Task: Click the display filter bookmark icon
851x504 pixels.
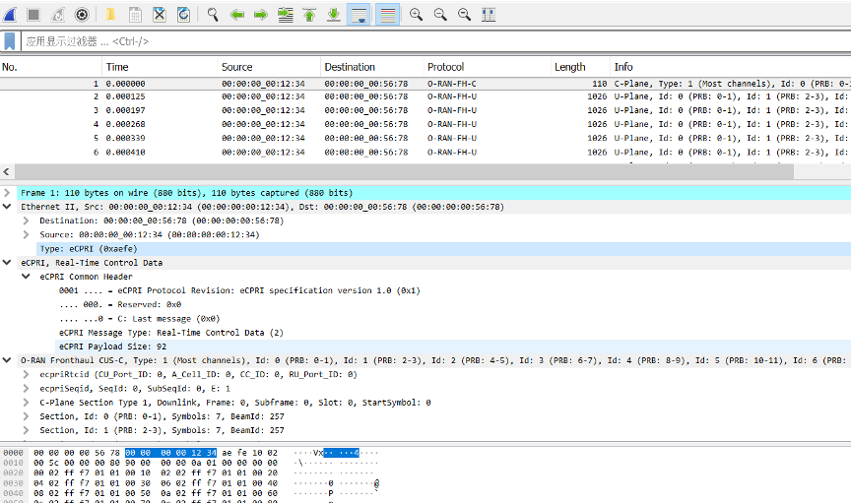Action: point(10,41)
